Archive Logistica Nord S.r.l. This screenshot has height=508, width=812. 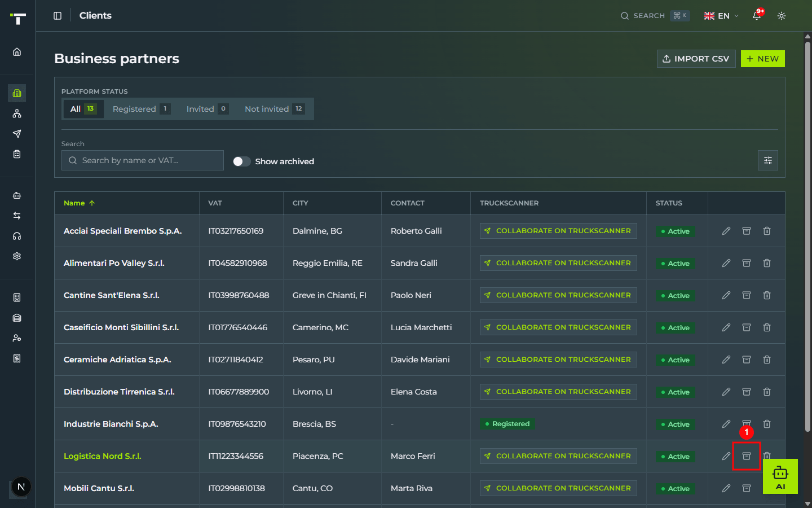coord(747,456)
